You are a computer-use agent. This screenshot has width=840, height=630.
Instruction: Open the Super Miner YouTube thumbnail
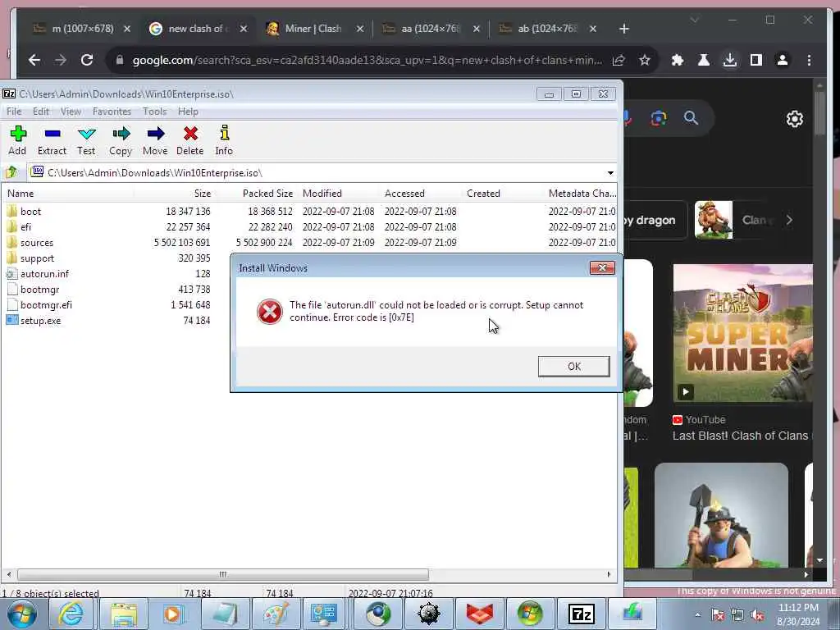742,333
